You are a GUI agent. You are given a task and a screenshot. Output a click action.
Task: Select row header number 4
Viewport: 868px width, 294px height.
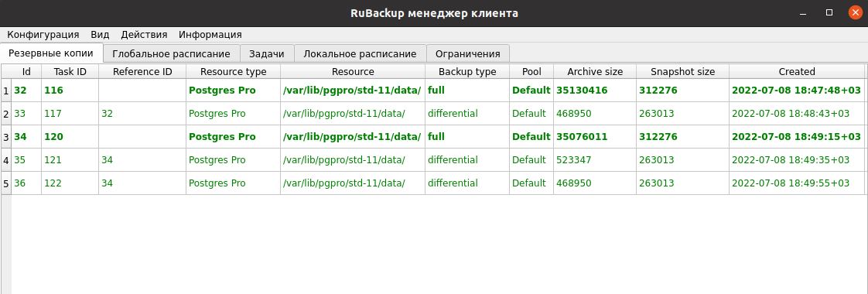click(x=6, y=160)
